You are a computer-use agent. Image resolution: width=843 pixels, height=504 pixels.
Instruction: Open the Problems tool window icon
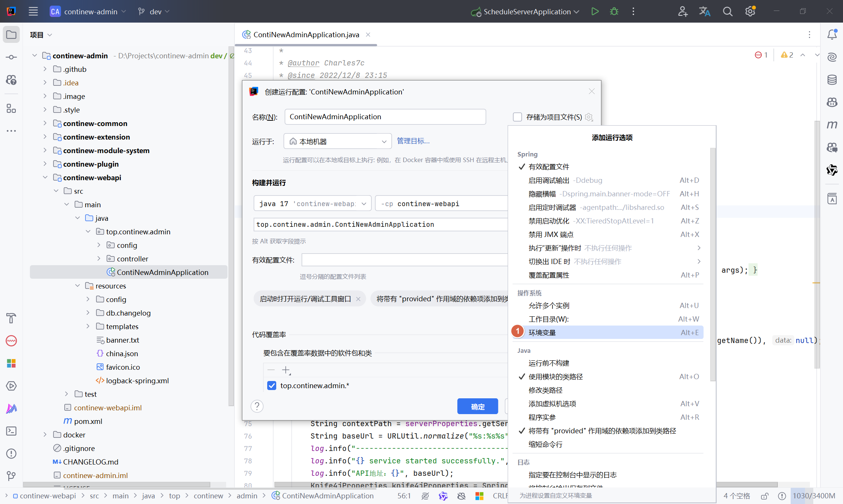(x=11, y=454)
